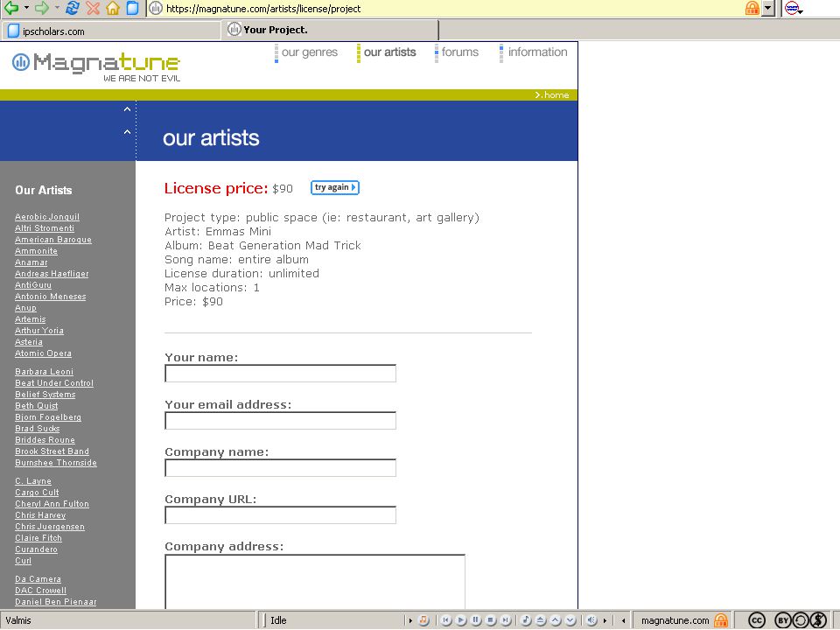Click the CC Attribution BY status icon

783,620
